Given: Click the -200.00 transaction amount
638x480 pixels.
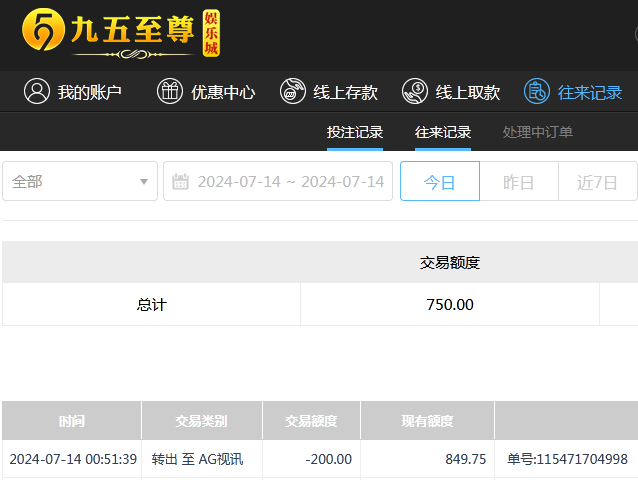Looking at the screenshot, I should tap(329, 459).
